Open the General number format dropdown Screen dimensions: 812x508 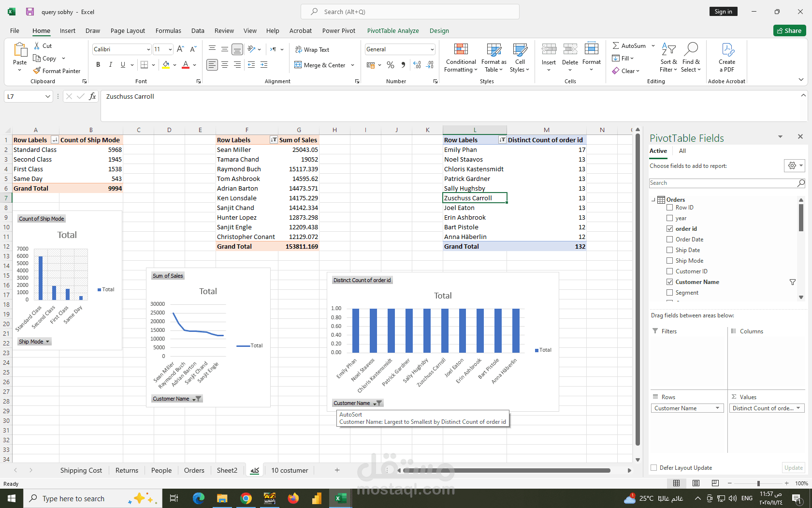tap(432, 49)
